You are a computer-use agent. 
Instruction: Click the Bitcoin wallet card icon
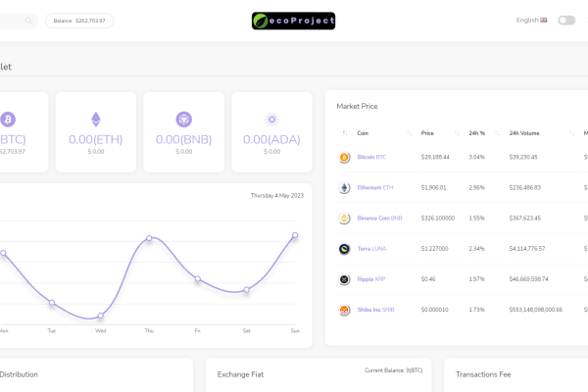(8, 120)
